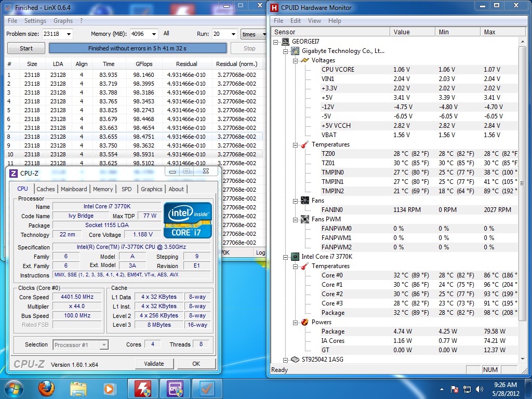Open the Problem size dropdown

pyautogui.click(x=69, y=34)
